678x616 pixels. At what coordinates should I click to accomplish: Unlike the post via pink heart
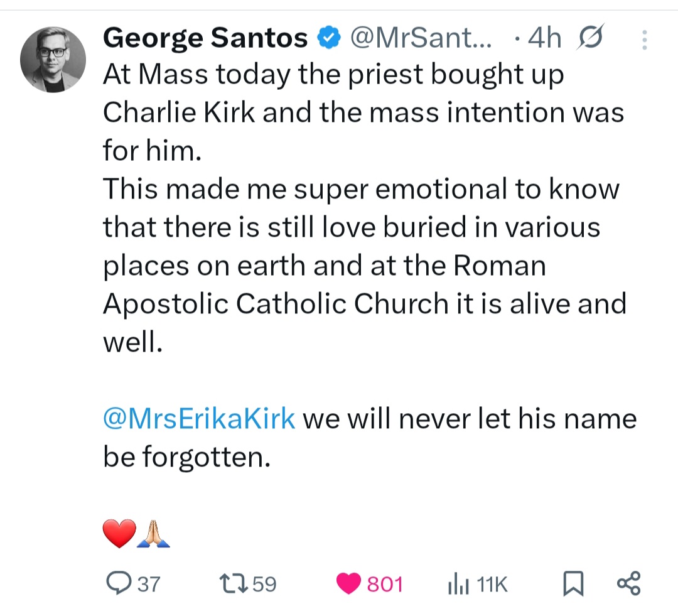(348, 584)
